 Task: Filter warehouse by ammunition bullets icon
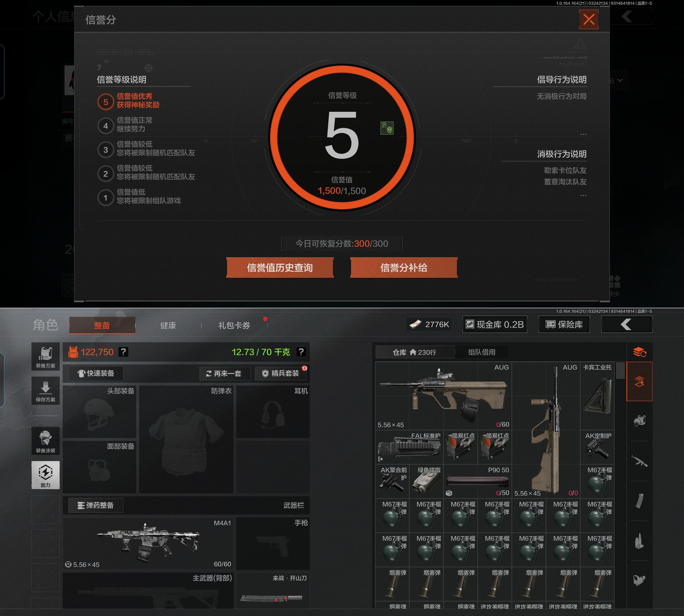pos(639,541)
